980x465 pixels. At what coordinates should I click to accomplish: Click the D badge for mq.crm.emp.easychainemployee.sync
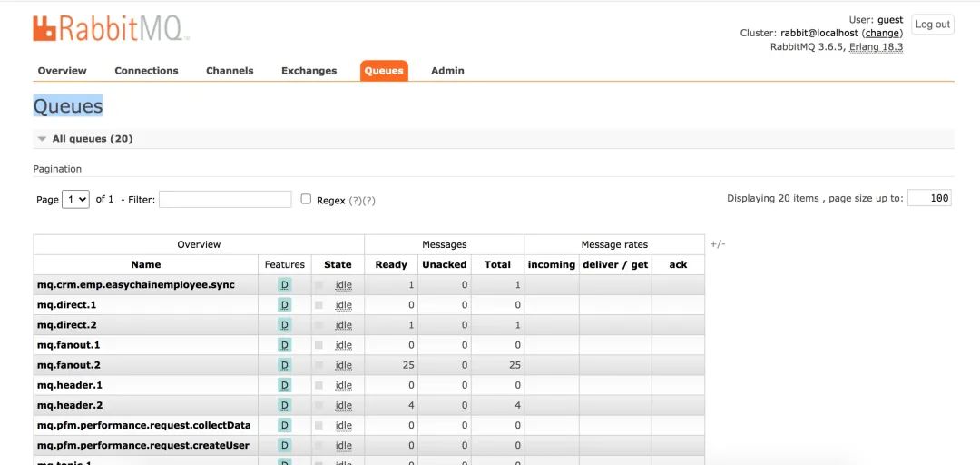pos(285,285)
